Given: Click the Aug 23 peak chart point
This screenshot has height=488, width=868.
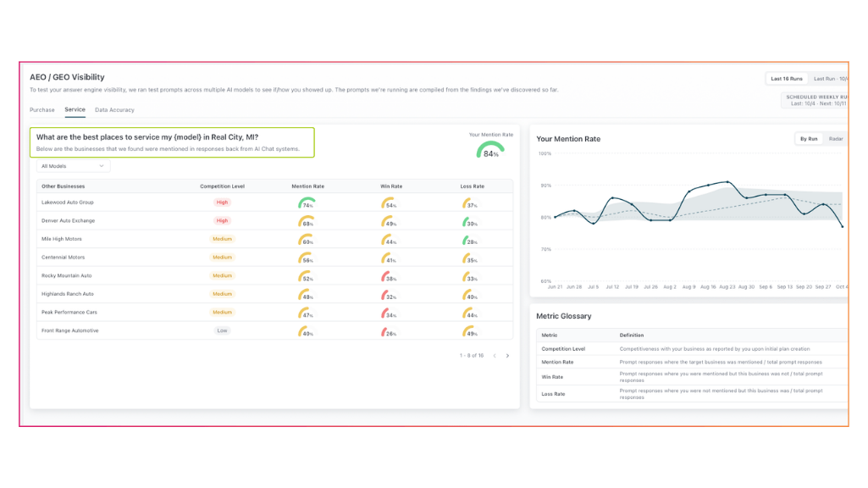Looking at the screenshot, I should (727, 181).
